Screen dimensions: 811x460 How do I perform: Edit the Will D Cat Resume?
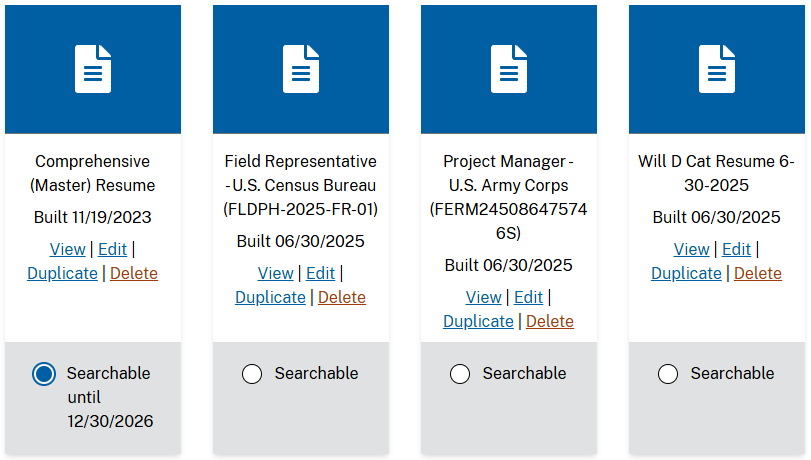(736, 249)
